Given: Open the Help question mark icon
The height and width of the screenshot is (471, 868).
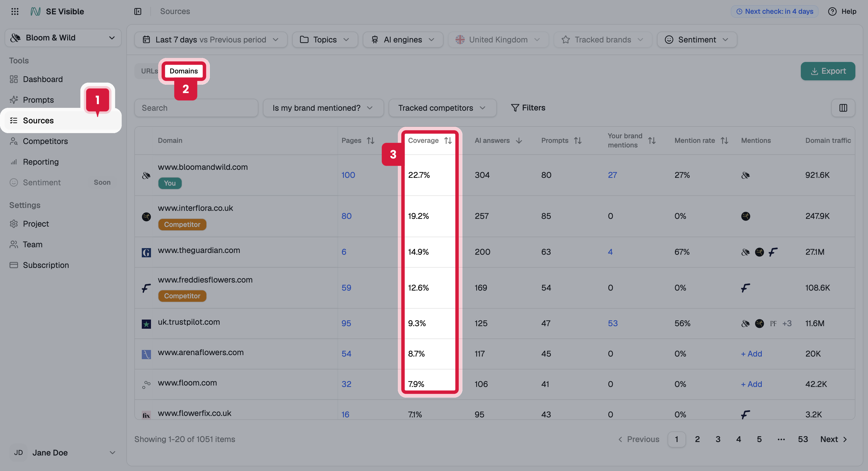Looking at the screenshot, I should [x=832, y=11].
